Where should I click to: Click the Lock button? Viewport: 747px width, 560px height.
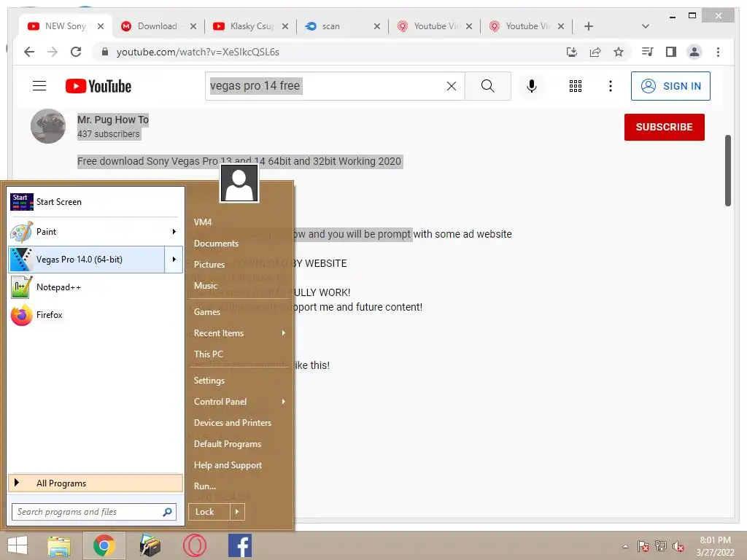coord(209,512)
